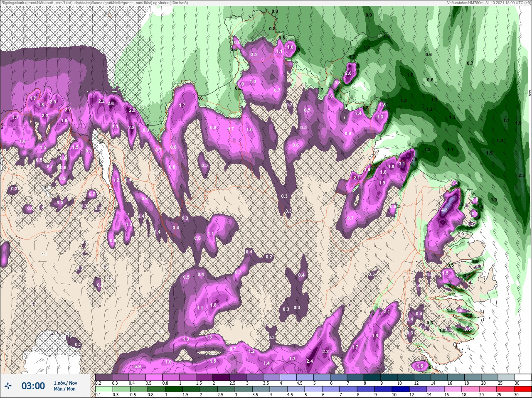Screen dimensions: 532x398
Task: Click the 4.2 snowfall value on the map
Action: coord(444,210)
